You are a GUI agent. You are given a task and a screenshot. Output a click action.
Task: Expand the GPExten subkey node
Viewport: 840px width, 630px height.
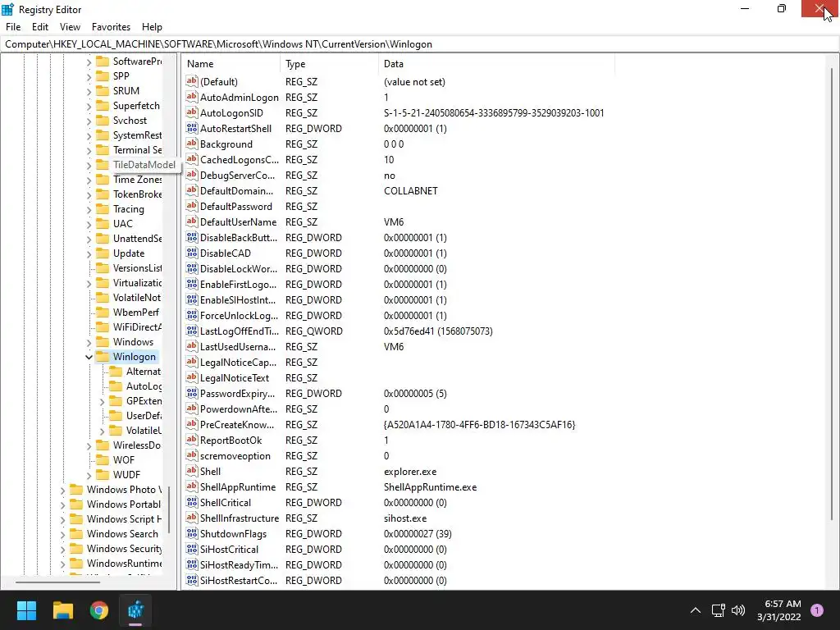[102, 401]
